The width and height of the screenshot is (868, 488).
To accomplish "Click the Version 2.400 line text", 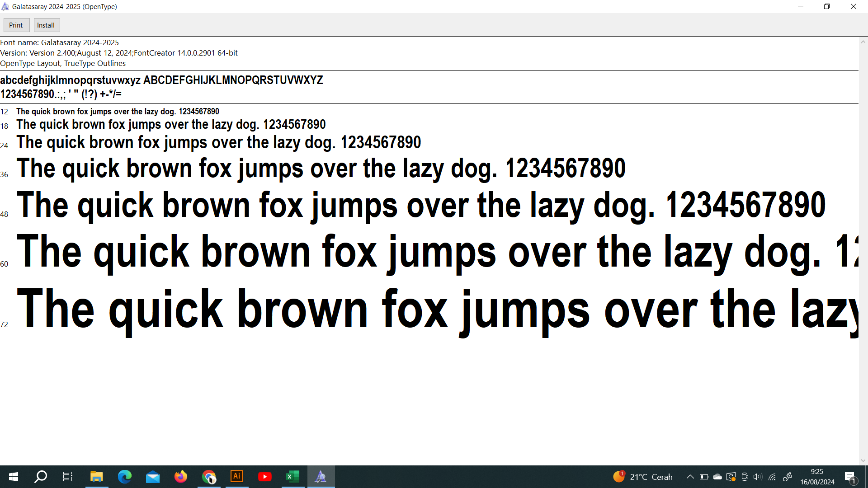I will tap(119, 53).
